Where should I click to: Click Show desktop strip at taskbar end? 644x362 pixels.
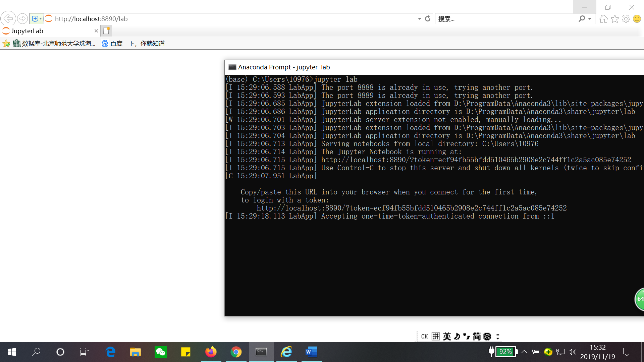[642, 352]
